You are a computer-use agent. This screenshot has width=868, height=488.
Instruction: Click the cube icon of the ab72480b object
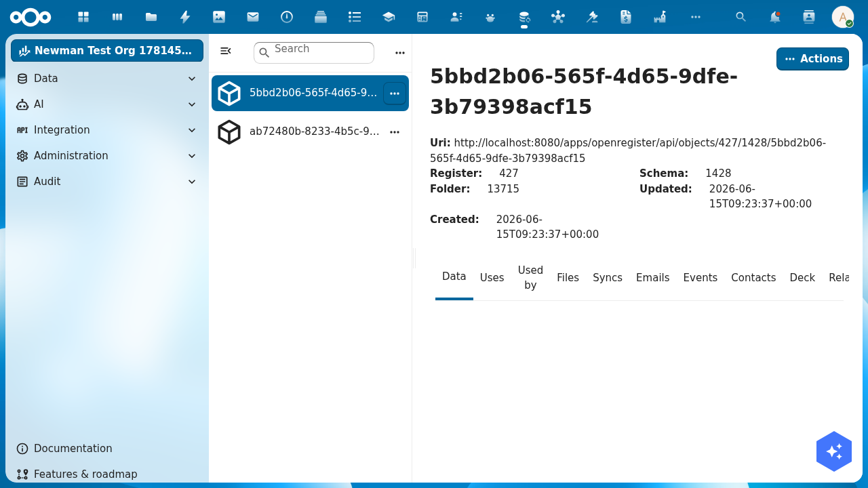(229, 132)
